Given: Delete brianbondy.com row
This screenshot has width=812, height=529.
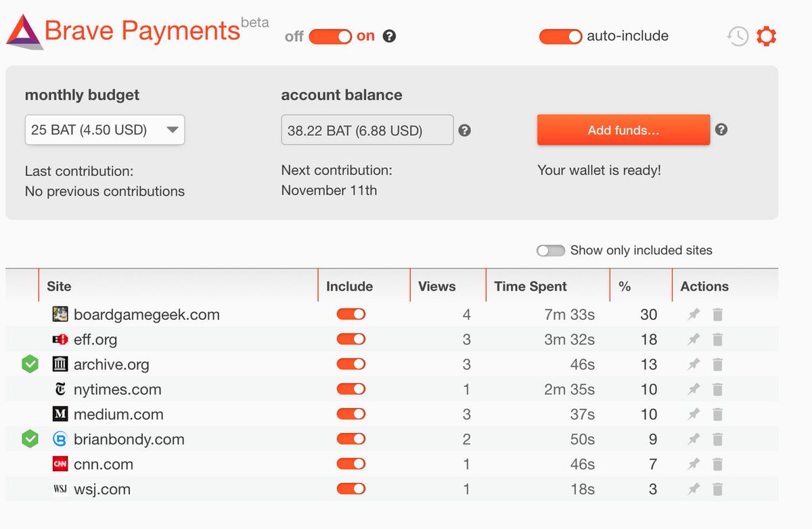Looking at the screenshot, I should [718, 439].
